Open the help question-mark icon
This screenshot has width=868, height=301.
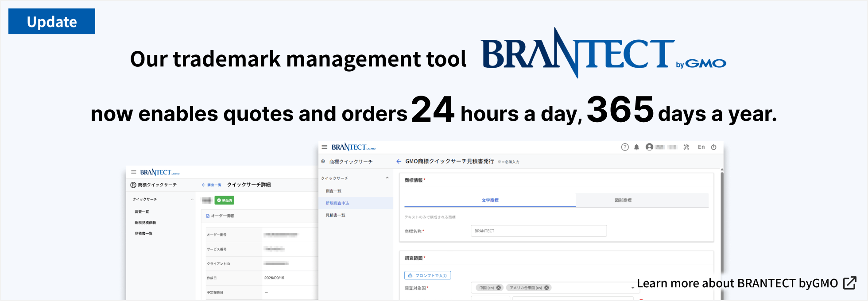pyautogui.click(x=625, y=147)
